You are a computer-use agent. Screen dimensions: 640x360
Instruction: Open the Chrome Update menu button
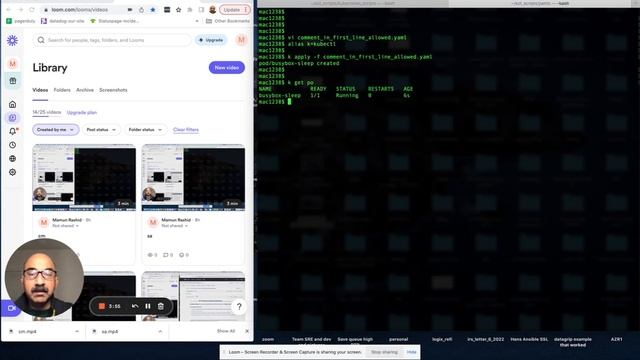(235, 9)
